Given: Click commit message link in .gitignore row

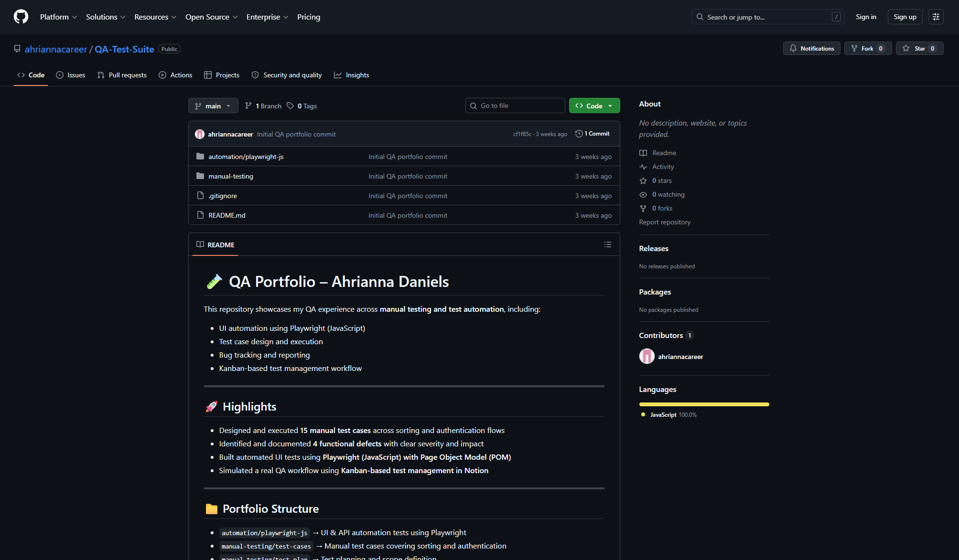Looking at the screenshot, I should pos(408,196).
